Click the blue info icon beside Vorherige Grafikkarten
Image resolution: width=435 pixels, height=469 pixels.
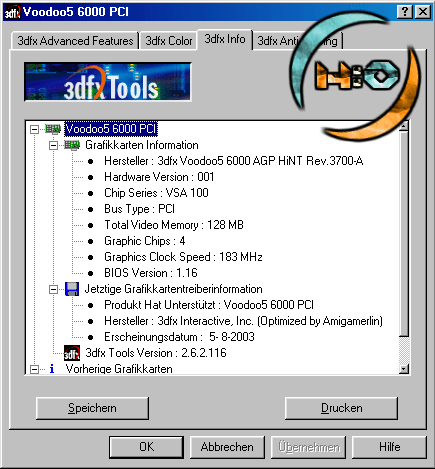(52, 369)
